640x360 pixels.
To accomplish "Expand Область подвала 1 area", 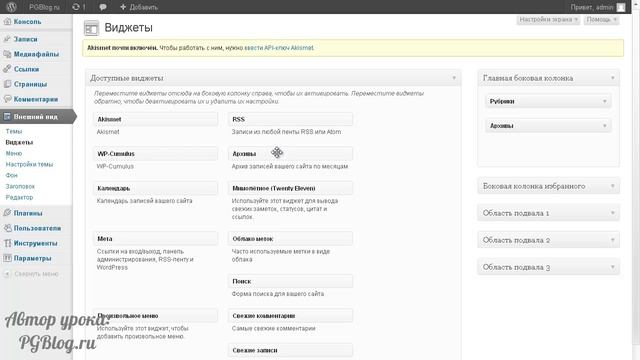I will [549, 213].
